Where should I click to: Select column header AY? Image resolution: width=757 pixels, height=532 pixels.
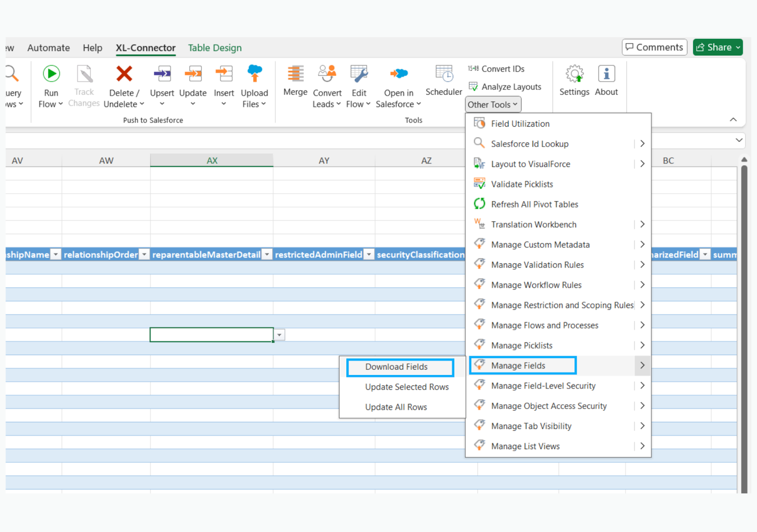point(324,160)
